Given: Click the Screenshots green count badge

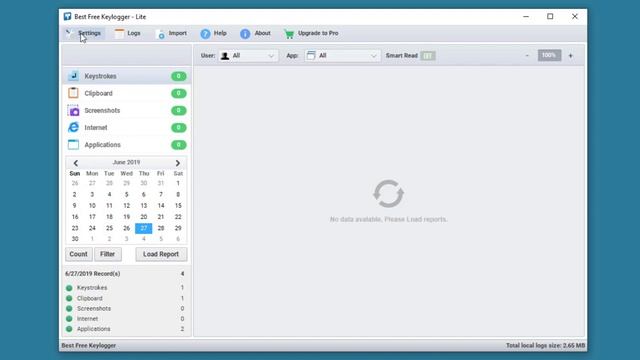Looking at the screenshot, I should point(179,111).
